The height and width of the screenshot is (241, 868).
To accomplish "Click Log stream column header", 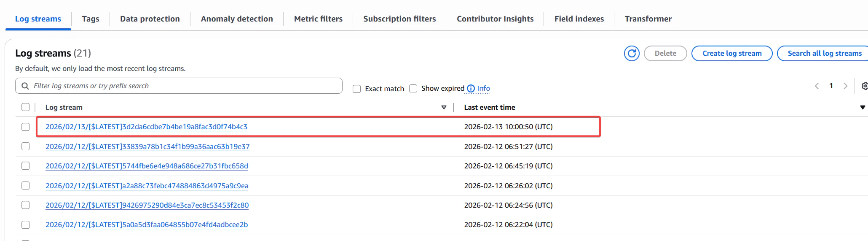I will [x=64, y=108].
